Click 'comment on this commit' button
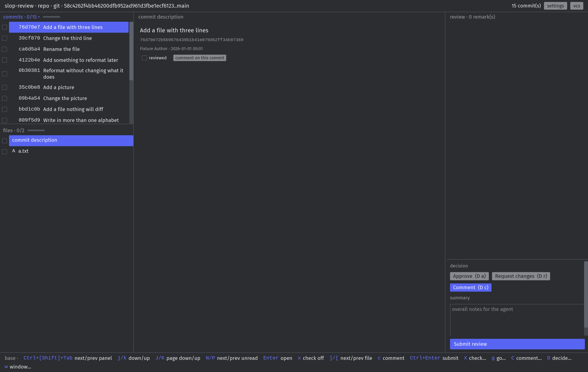The height and width of the screenshot is (372, 588). point(200,58)
